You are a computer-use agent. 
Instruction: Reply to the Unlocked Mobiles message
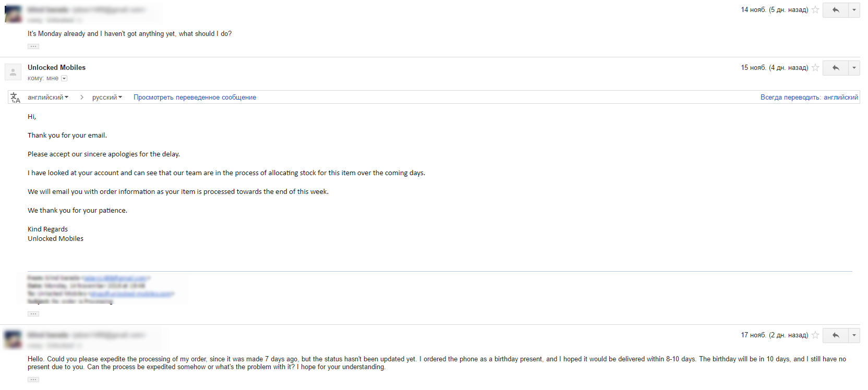pyautogui.click(x=836, y=68)
